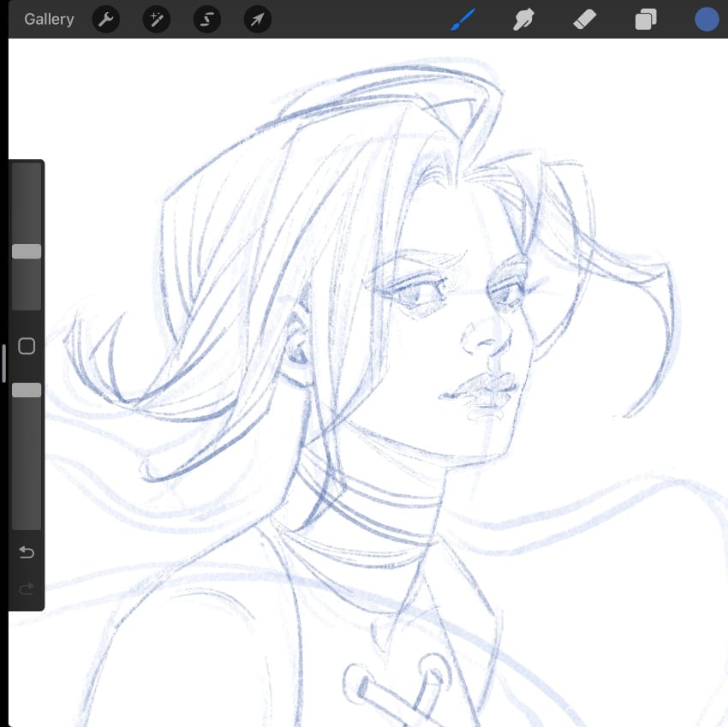Select the Brush paint tool
Screen dimensions: 728x727
462,20
